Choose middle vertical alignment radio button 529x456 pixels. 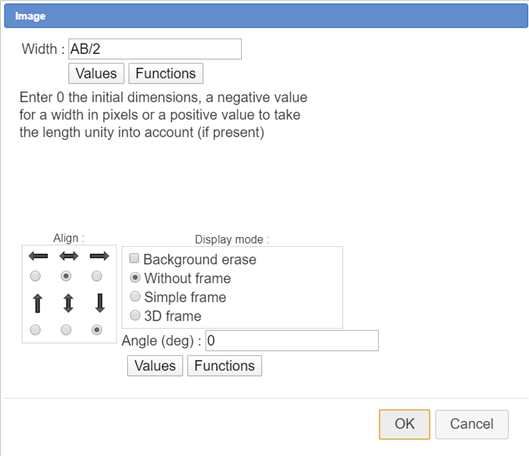[66, 330]
